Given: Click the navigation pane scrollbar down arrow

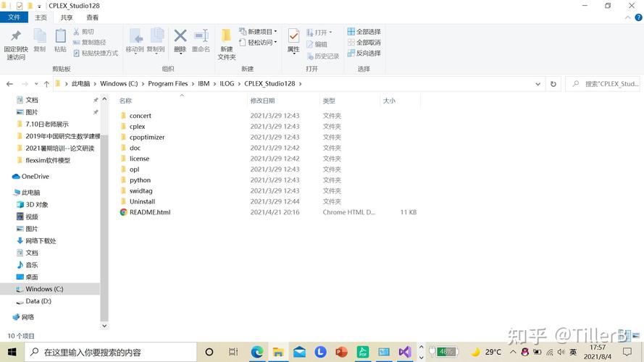Looking at the screenshot, I should point(104,326).
